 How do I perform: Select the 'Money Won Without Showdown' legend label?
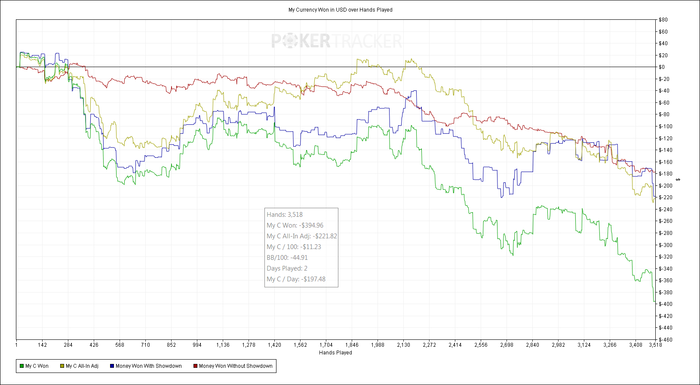pos(235,366)
